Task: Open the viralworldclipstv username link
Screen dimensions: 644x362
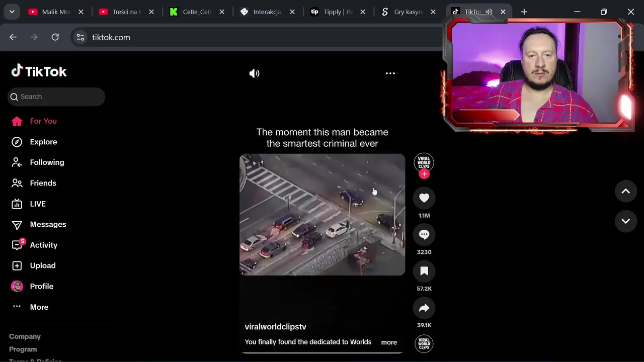Action: (x=275, y=327)
